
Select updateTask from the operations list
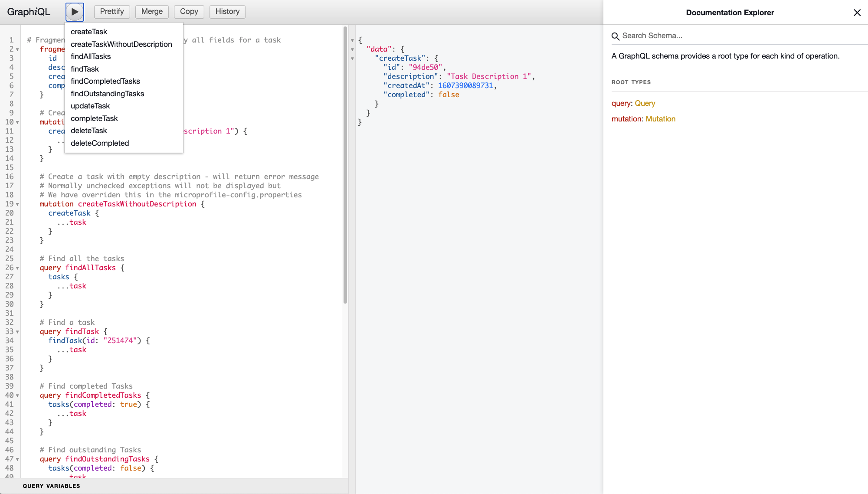[90, 105]
